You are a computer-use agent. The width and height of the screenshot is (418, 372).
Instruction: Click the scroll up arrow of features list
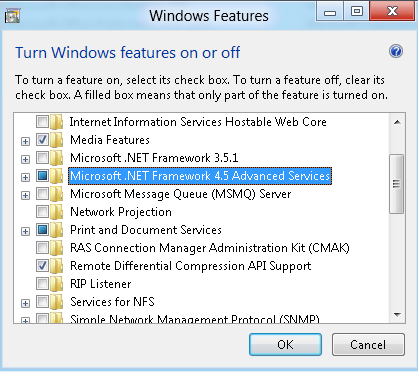(x=397, y=122)
